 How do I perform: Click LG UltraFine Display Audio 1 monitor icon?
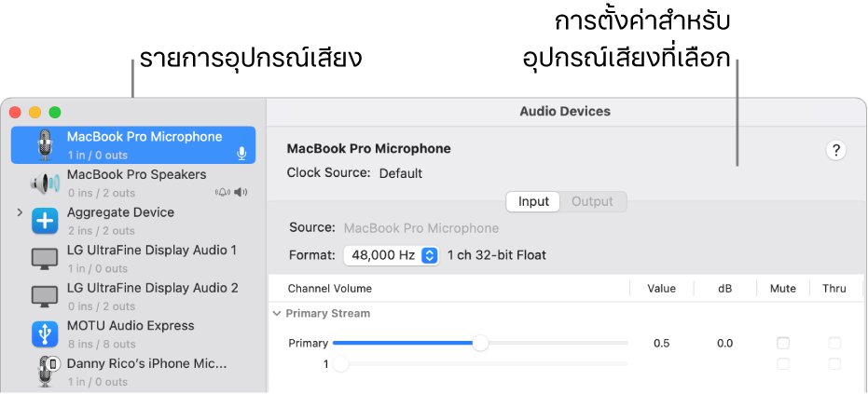coord(44,258)
